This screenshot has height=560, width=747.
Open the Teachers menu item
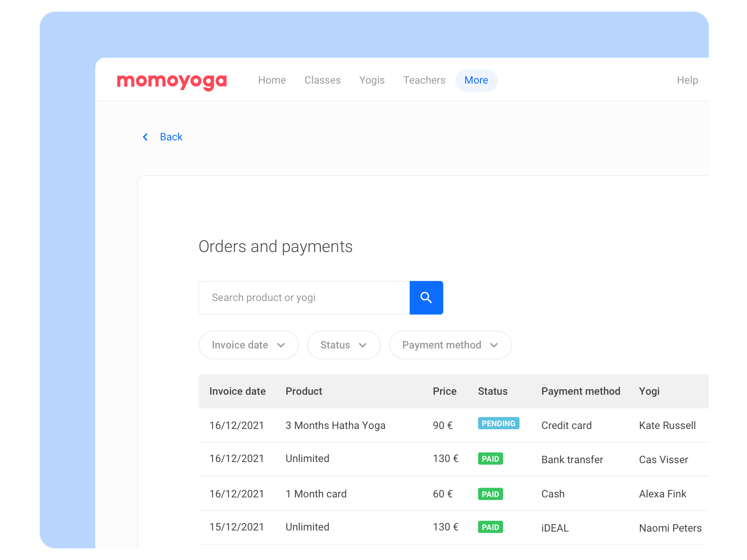click(x=424, y=80)
